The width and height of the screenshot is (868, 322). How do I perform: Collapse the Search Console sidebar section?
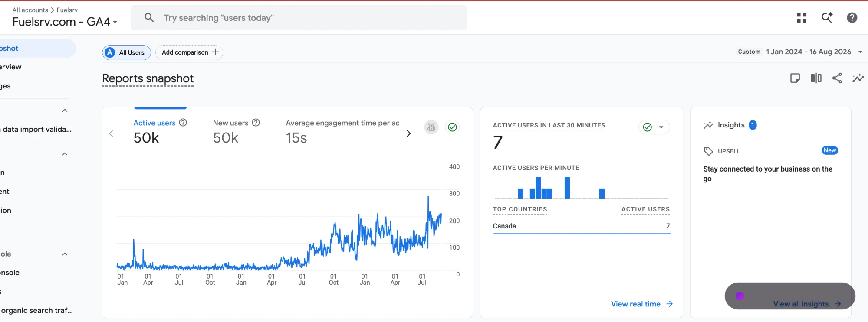(x=65, y=254)
